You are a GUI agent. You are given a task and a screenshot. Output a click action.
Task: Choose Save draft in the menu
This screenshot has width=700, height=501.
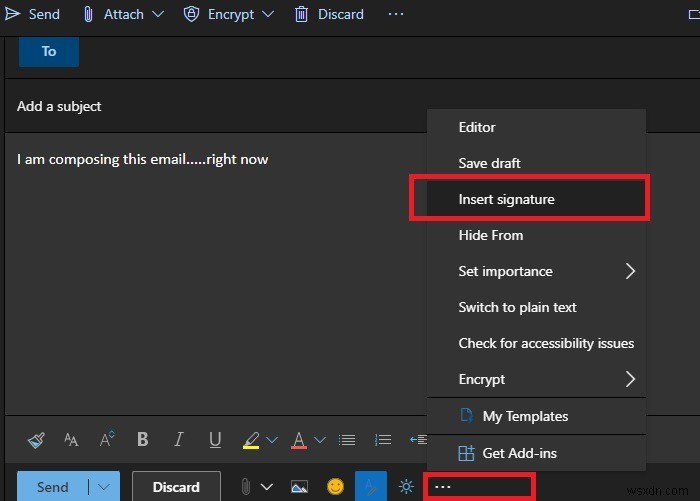536,163
